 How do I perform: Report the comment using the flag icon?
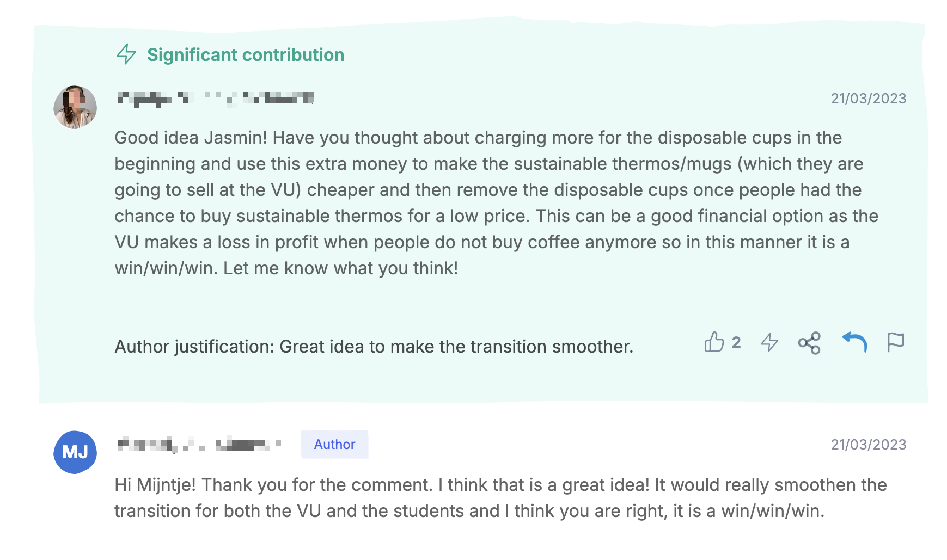click(x=895, y=342)
